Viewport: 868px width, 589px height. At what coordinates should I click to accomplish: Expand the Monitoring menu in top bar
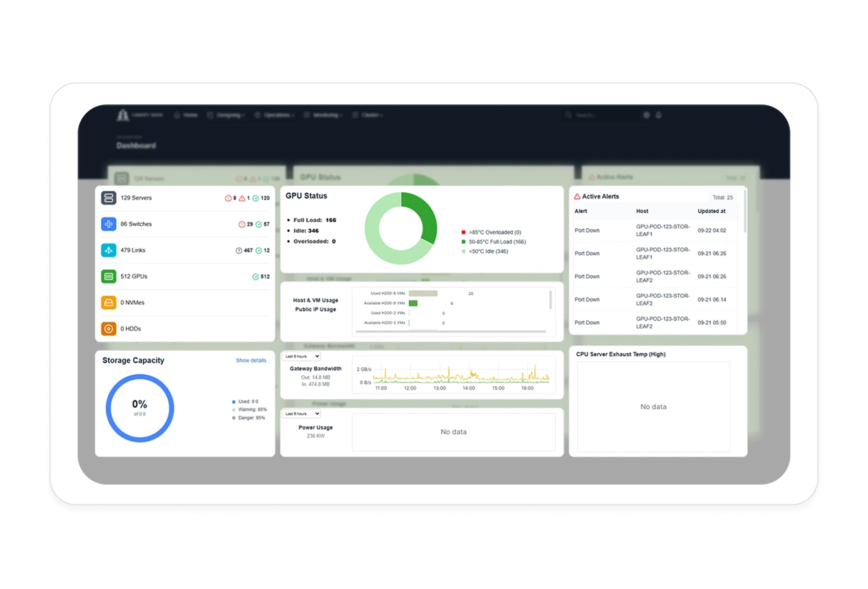323,115
